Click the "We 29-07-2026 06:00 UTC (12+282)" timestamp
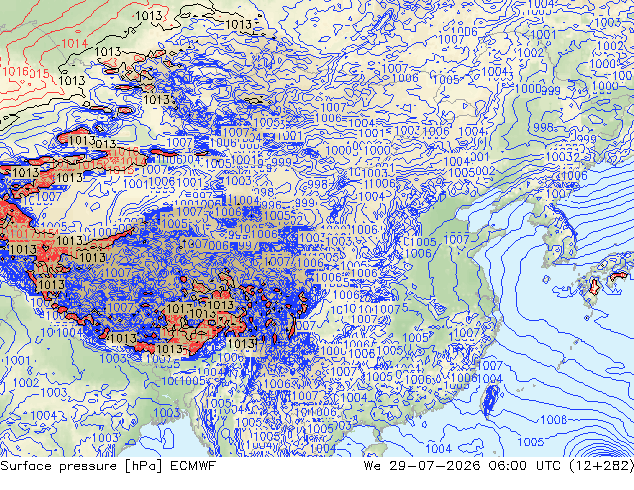This screenshot has height=490, width=634. click(x=499, y=466)
